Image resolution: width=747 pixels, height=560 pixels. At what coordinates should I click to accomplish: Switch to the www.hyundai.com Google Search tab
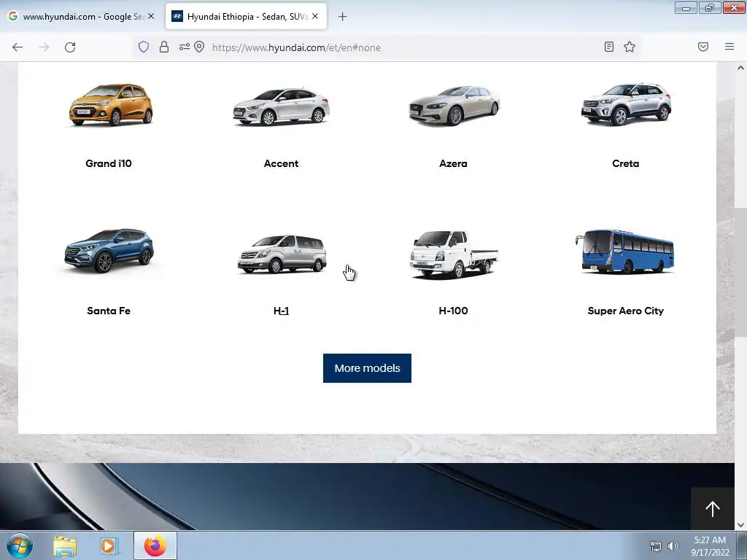82,16
